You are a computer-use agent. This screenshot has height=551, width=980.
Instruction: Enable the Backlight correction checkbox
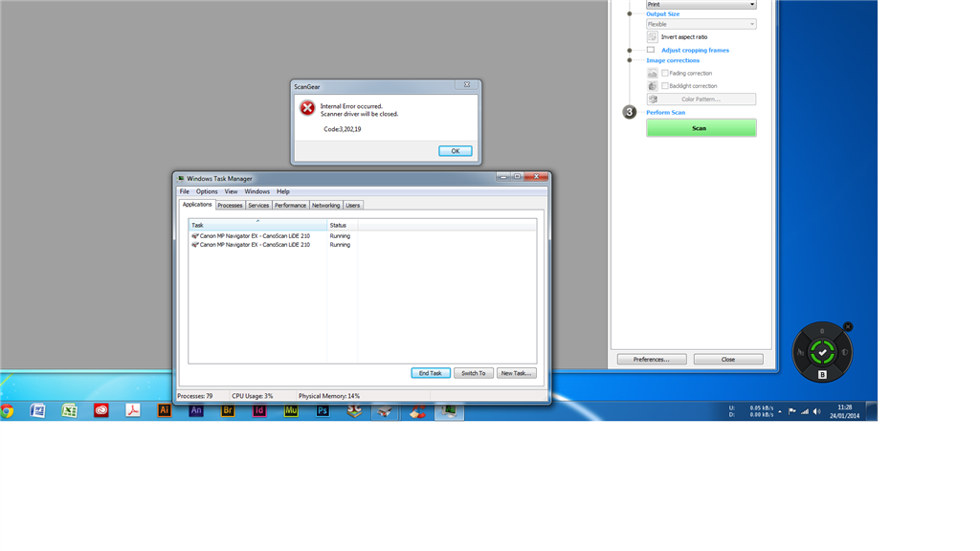click(665, 86)
